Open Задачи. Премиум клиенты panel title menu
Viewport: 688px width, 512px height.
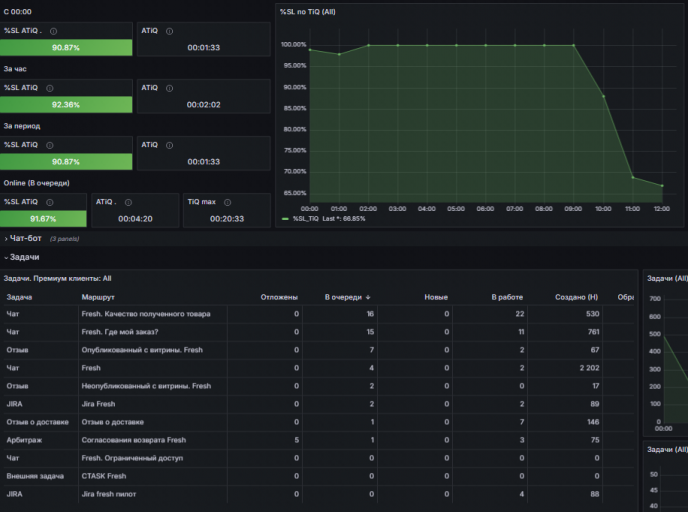58,279
